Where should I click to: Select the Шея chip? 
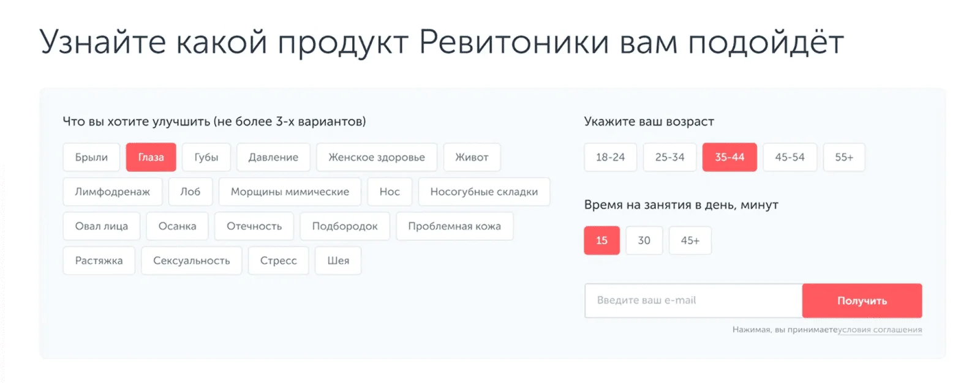pos(338,261)
